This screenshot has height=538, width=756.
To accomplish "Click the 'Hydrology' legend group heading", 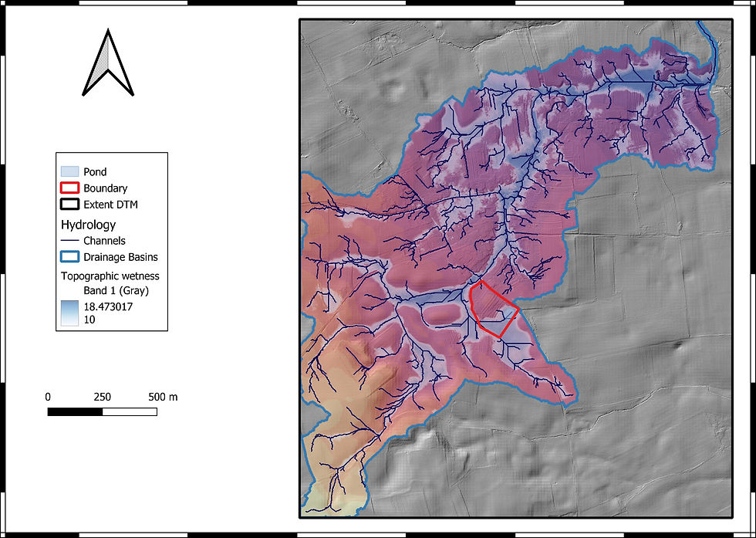I will pyautogui.click(x=88, y=225).
